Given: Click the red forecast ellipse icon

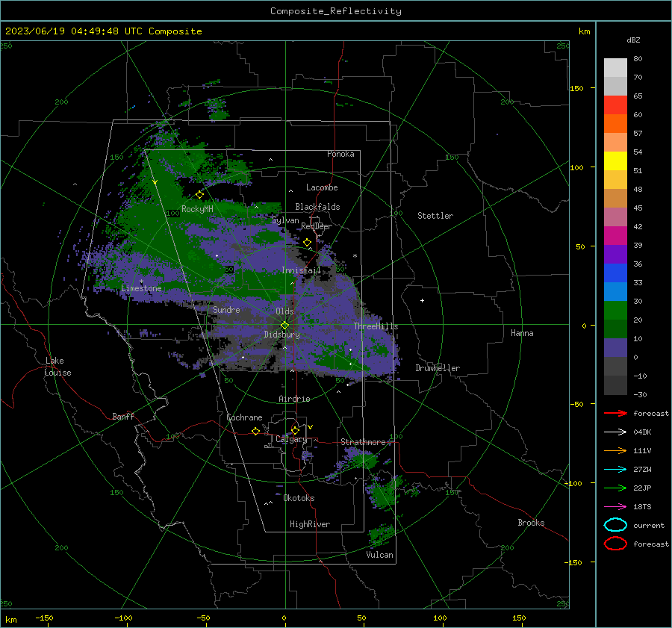Looking at the screenshot, I should click(x=615, y=544).
